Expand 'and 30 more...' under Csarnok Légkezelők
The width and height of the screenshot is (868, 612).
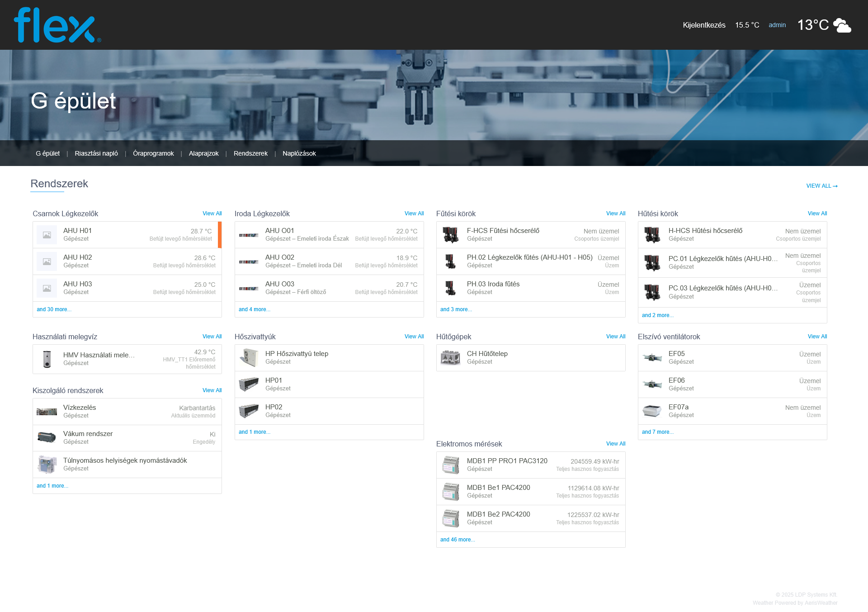pyautogui.click(x=54, y=309)
